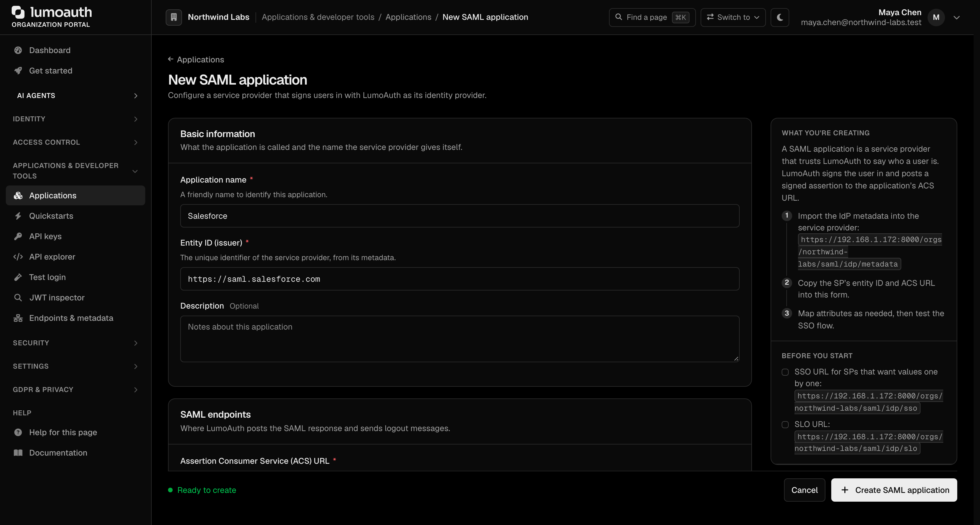Open Get started rocket item
Image resolution: width=980 pixels, height=525 pixels.
75,71
